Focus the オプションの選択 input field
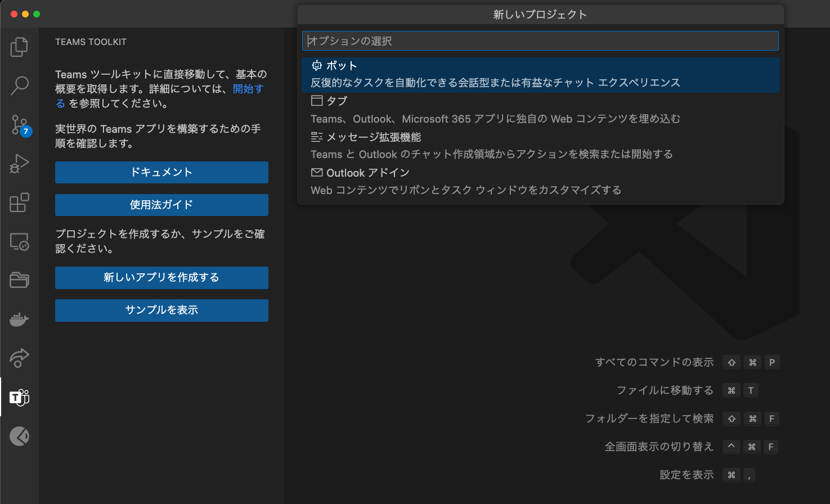 540,41
